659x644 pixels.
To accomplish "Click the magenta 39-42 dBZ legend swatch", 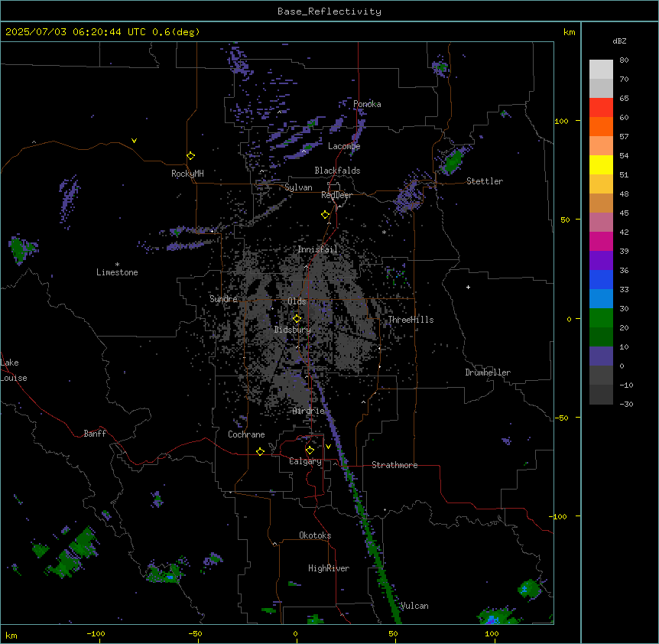I will click(x=601, y=241).
